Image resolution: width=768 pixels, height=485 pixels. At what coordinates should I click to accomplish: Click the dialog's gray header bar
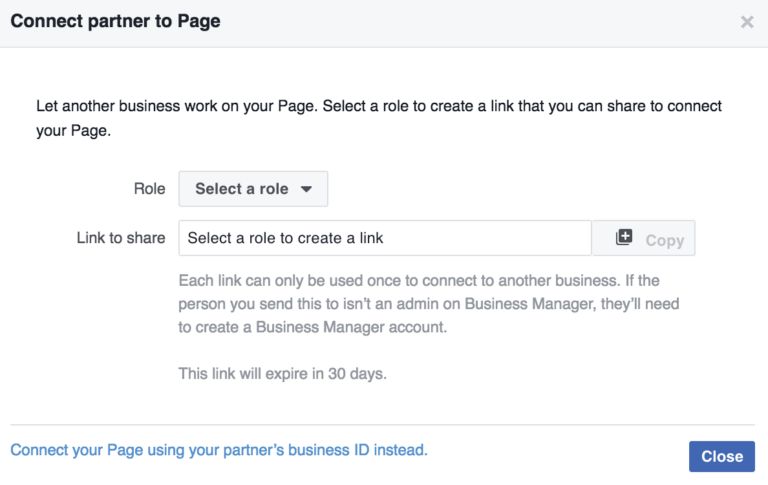tap(450, 22)
